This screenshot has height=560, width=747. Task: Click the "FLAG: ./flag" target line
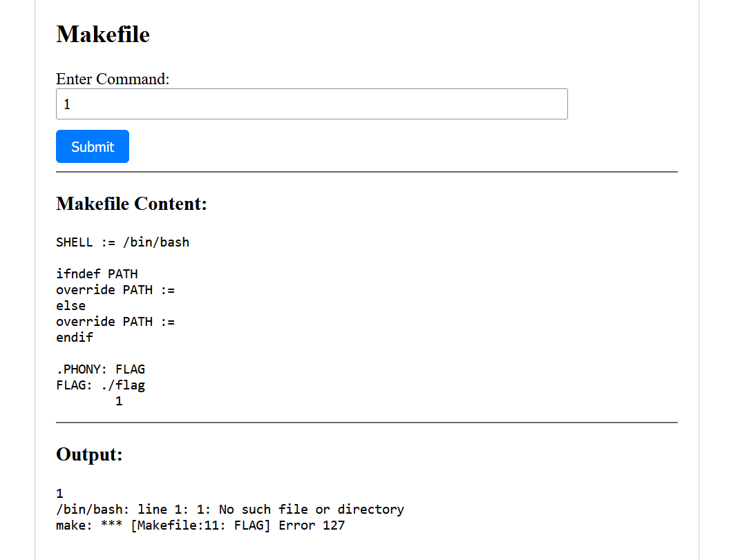(100, 385)
